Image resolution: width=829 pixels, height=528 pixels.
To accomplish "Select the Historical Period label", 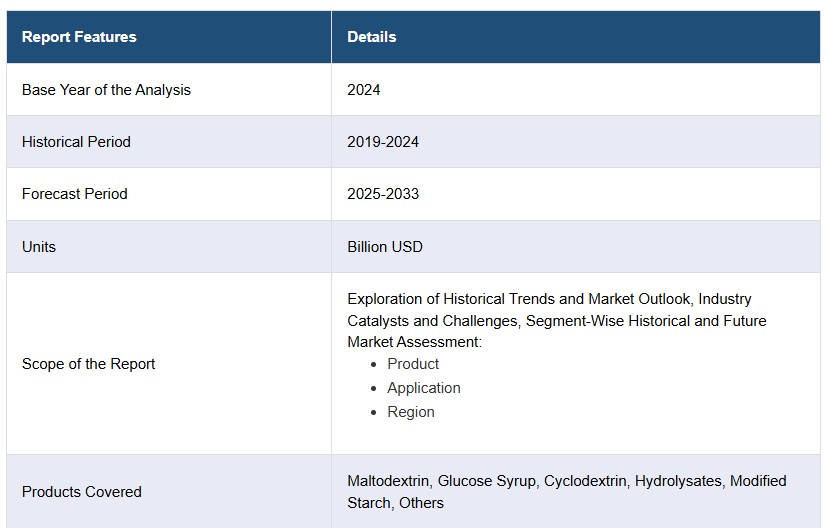I will (76, 142).
